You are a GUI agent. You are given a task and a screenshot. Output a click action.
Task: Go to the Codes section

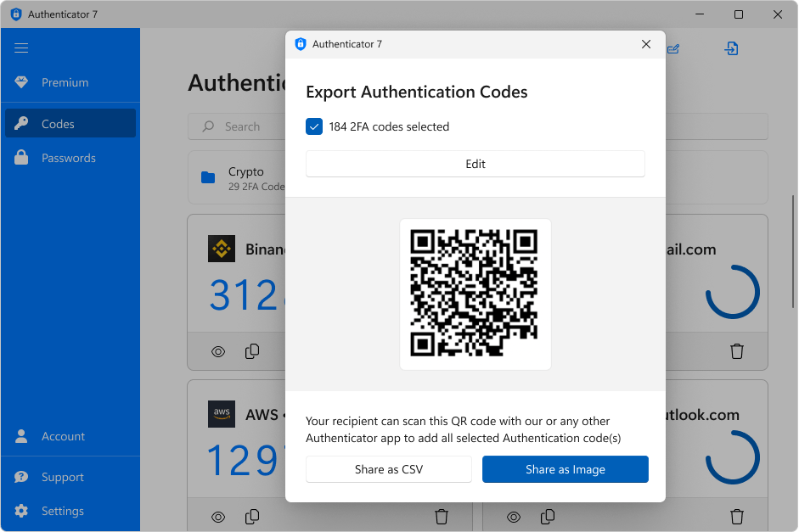click(x=70, y=124)
